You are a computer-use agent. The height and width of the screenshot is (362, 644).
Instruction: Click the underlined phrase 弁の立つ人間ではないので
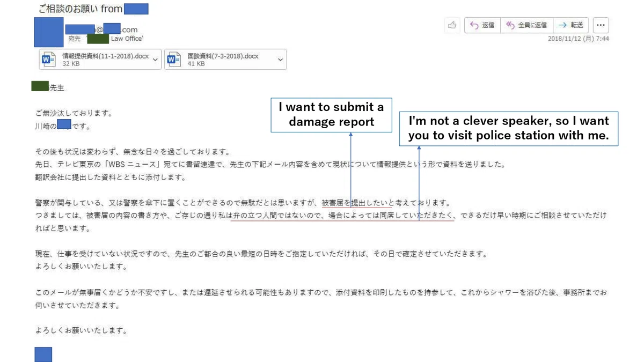click(277, 216)
